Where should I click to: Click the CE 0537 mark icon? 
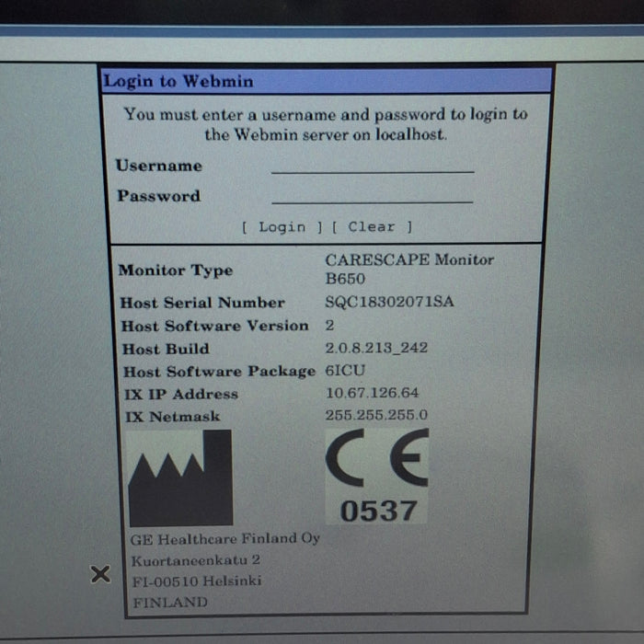(x=376, y=476)
